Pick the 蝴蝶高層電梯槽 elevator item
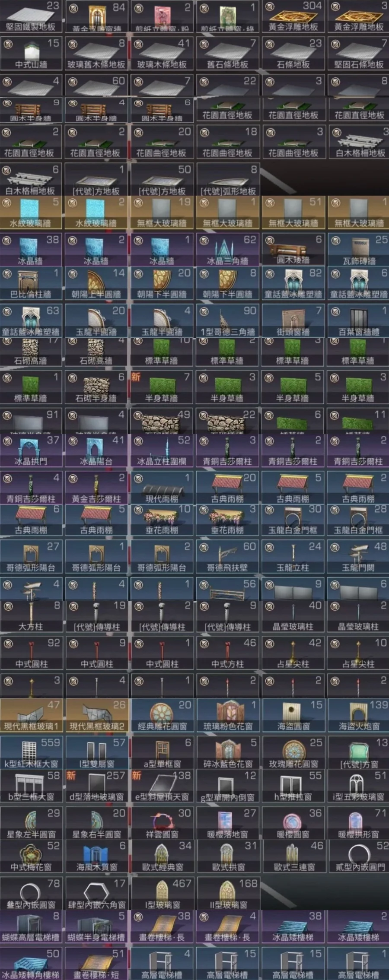389x980 pixels. coord(32,926)
